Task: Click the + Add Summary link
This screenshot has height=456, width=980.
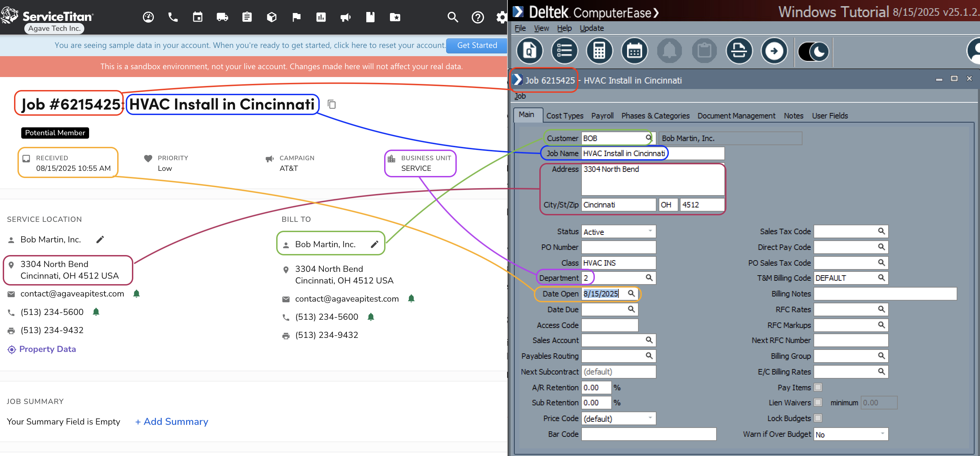Action: click(x=172, y=421)
